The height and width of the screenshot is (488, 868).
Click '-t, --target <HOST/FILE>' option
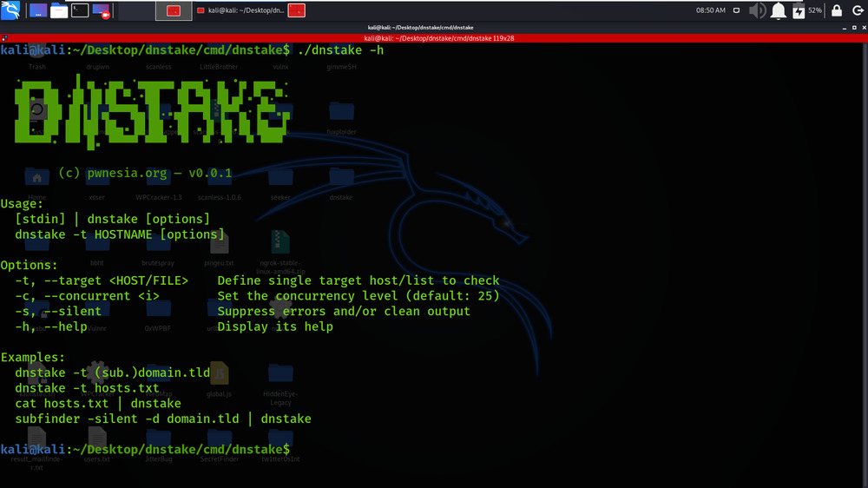[102, 280]
